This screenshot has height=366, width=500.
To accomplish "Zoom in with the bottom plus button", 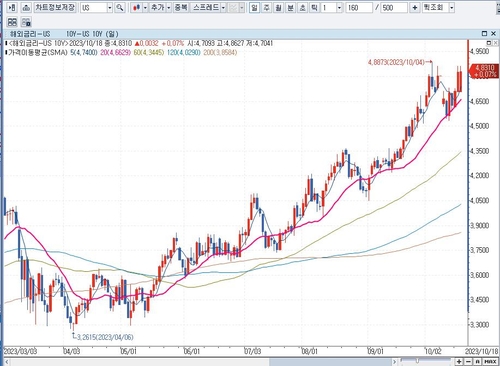I will 460,361.
